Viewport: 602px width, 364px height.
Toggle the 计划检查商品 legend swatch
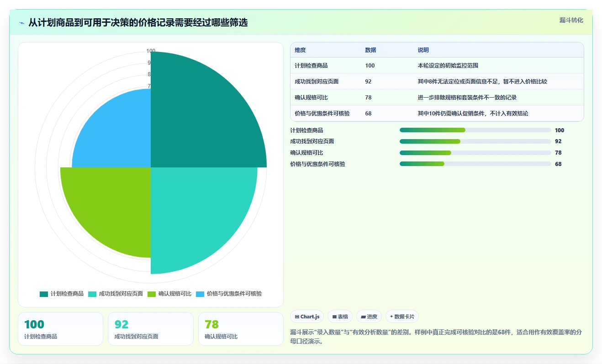click(x=44, y=294)
